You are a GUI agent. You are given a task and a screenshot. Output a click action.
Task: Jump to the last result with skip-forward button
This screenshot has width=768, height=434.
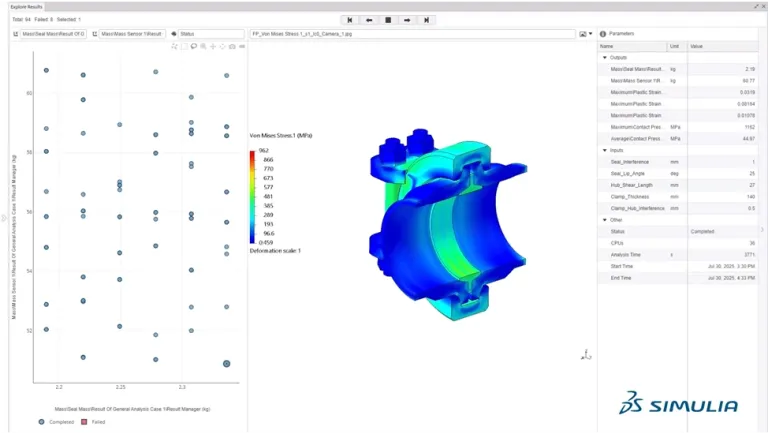tap(426, 20)
